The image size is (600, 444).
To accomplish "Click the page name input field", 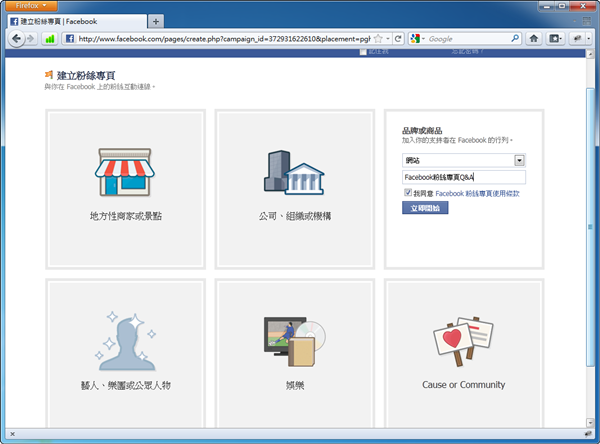I will [x=464, y=177].
